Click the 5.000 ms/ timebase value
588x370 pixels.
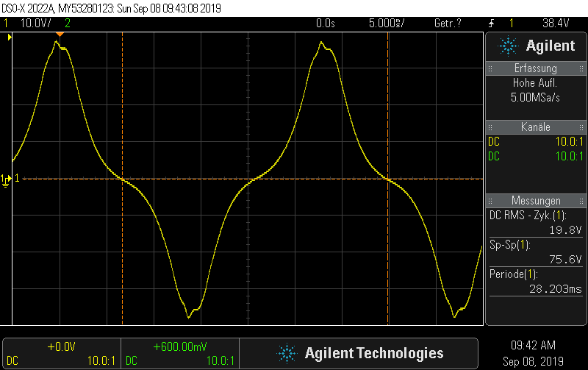[387, 24]
